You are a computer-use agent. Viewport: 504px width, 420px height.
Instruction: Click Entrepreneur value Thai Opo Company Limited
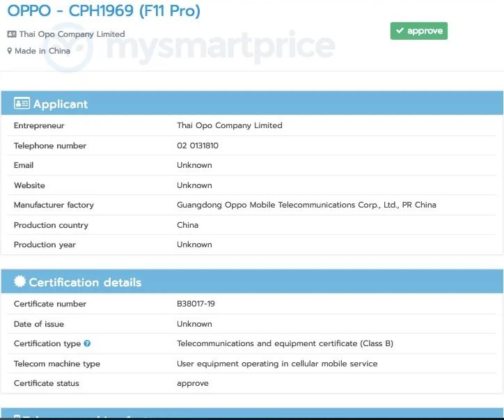tap(230, 125)
